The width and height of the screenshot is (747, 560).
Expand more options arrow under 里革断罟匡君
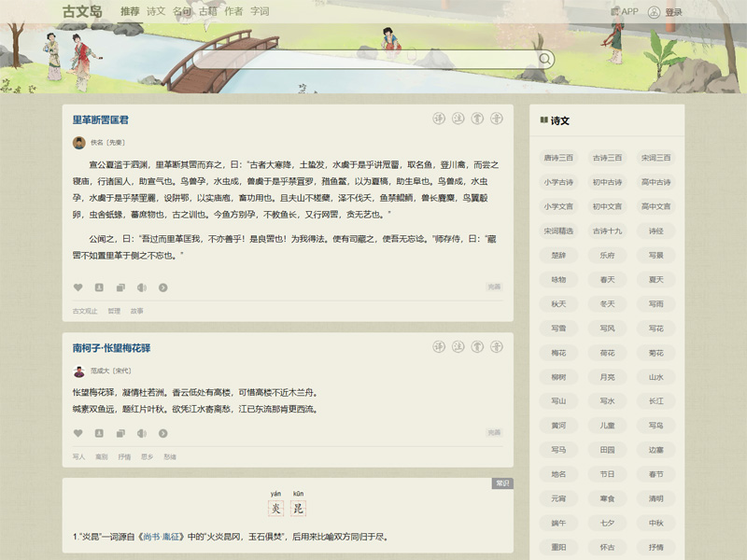(162, 287)
